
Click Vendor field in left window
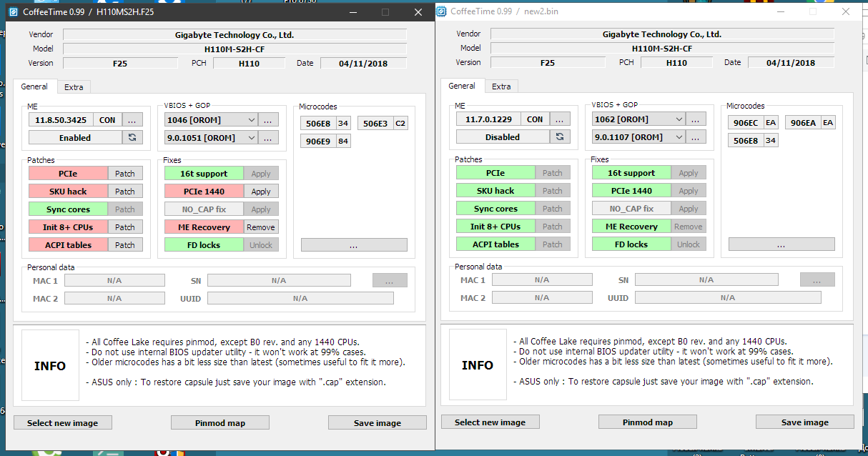tap(235, 34)
